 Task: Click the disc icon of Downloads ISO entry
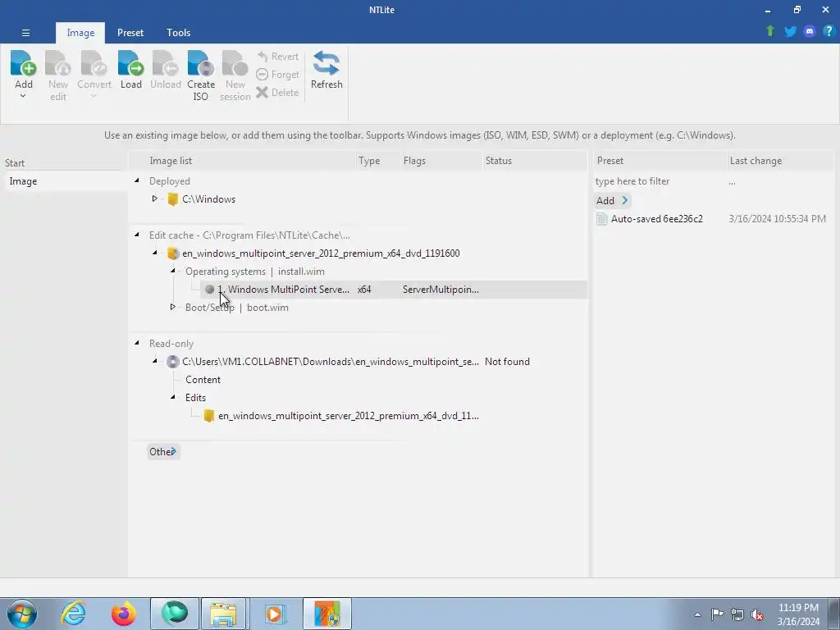click(x=172, y=362)
